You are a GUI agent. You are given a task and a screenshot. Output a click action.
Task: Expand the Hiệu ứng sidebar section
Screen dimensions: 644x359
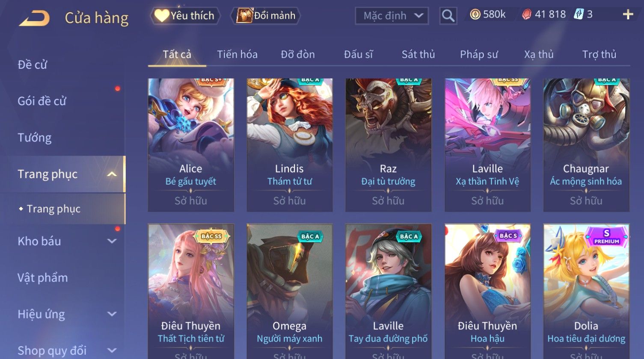click(112, 314)
